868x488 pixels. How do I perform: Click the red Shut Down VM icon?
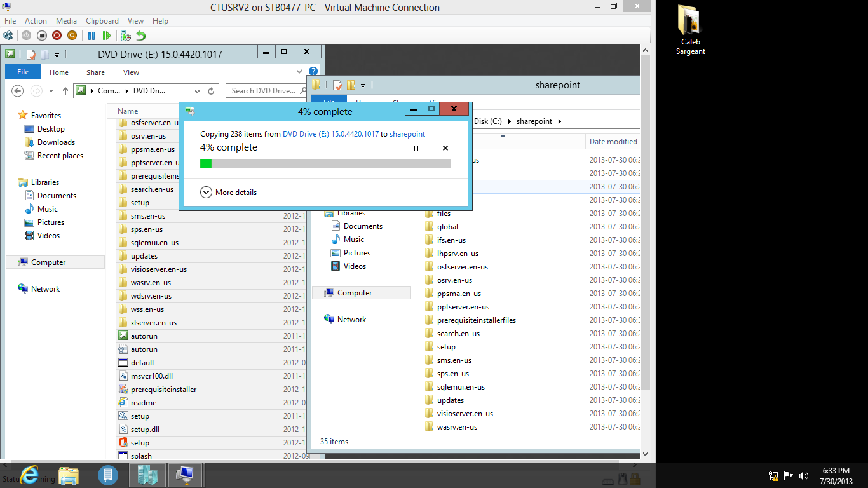point(57,36)
